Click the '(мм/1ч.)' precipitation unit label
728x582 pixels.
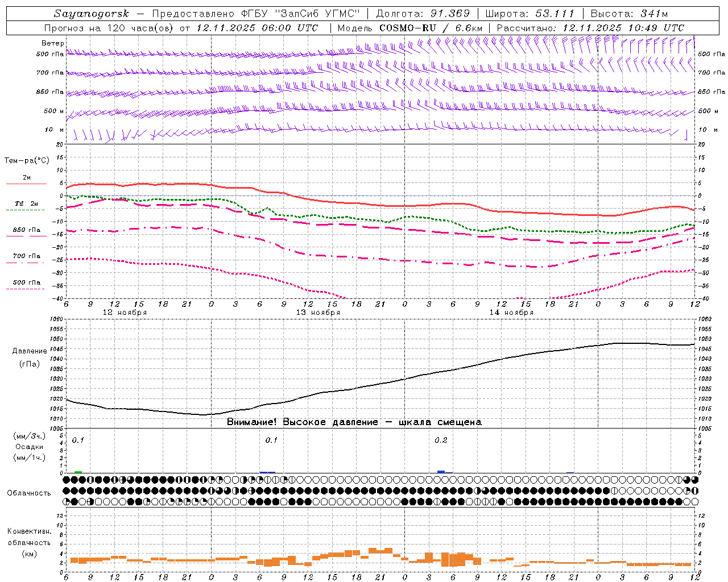[30, 458]
